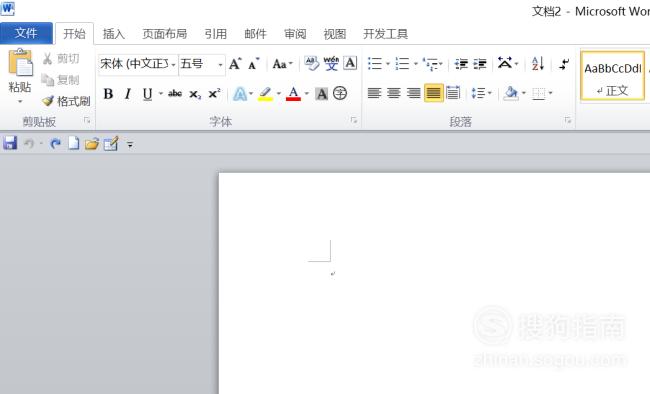The image size is (650, 394).
Task: Open the clipboard pane launcher
Action: [87, 120]
